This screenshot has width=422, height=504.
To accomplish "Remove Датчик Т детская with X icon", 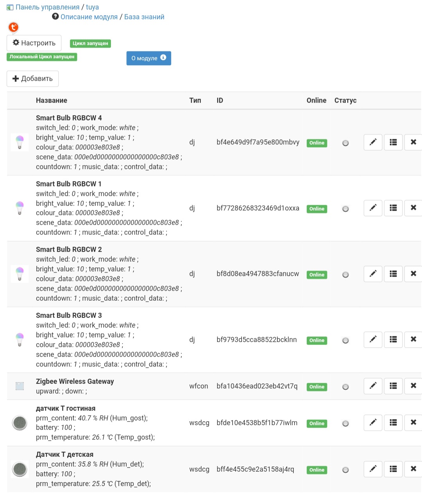I will tap(413, 469).
